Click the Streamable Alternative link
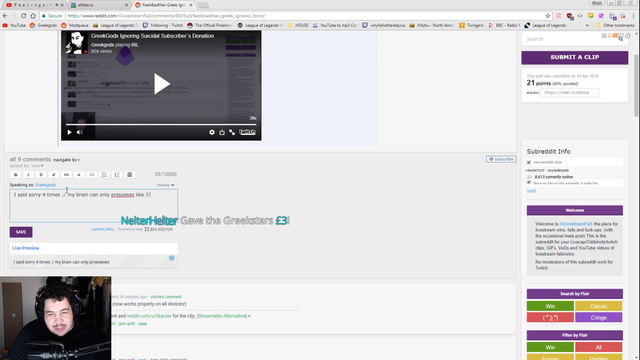Image resolution: width=640 pixels, height=360 pixels. [x=222, y=316]
